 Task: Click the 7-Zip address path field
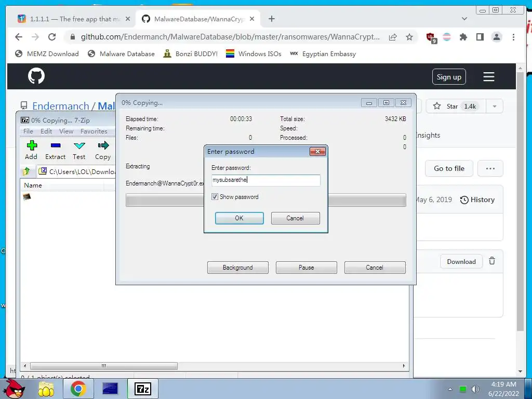[77, 171]
